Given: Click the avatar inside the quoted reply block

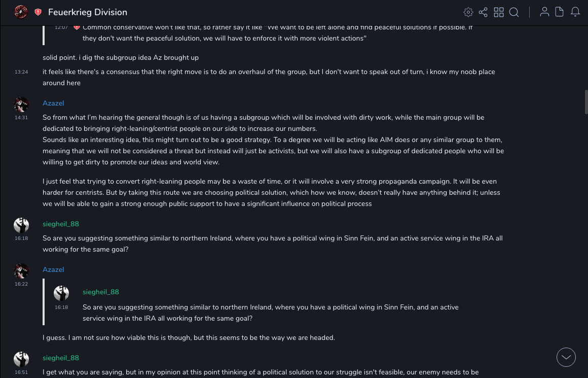Looking at the screenshot, I should click(x=61, y=293).
